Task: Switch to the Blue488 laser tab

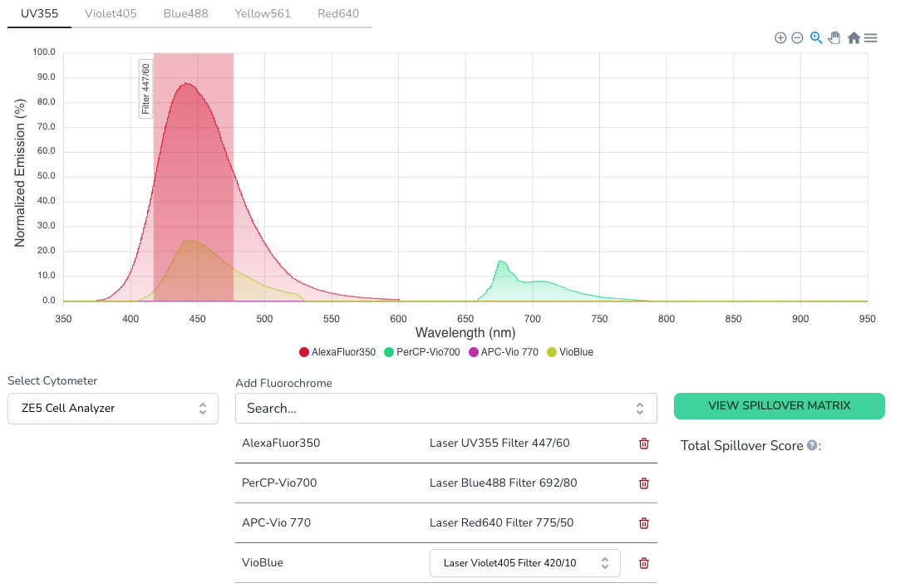Action: [x=184, y=13]
